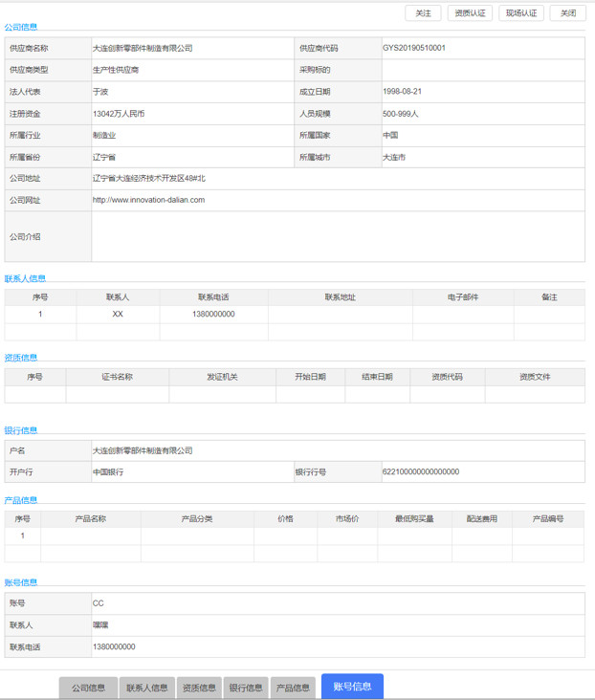Select the highlighted 账号信息 tab
The image size is (595, 700).
[x=352, y=686]
